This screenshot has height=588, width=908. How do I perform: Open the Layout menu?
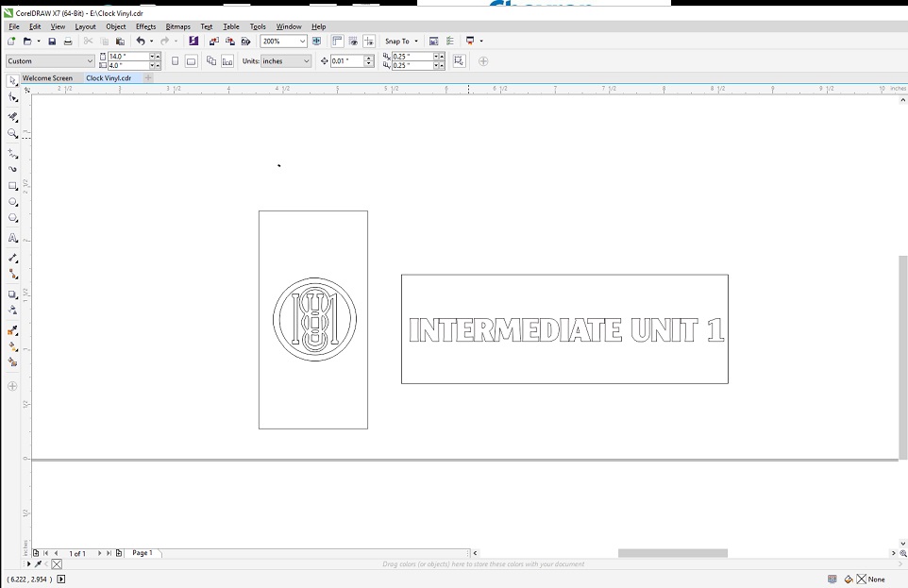(x=85, y=26)
